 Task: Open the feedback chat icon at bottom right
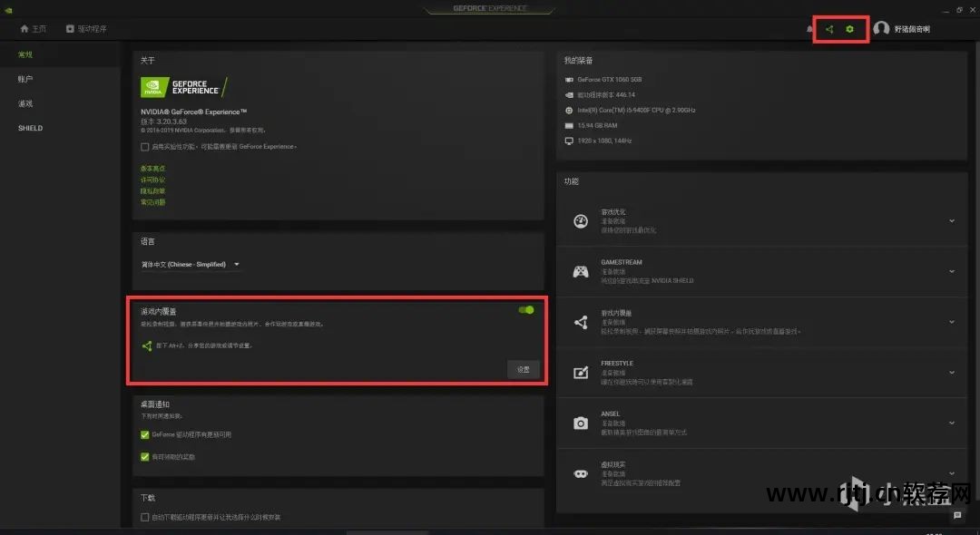pos(957,515)
